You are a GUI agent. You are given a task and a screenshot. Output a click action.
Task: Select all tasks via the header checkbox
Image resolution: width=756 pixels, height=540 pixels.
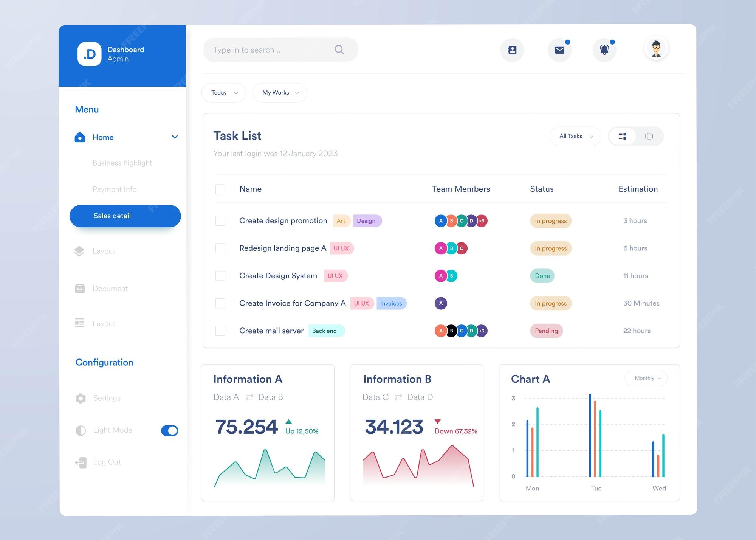pos(220,189)
